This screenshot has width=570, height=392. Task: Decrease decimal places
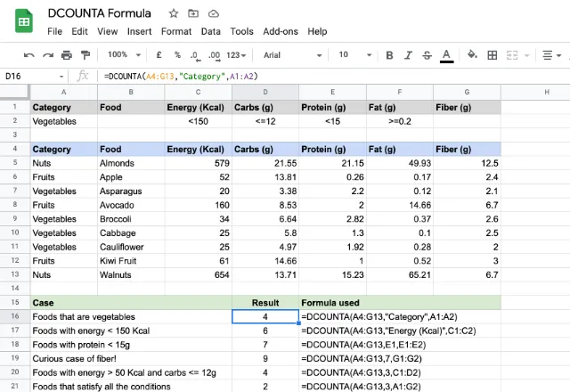pos(195,55)
